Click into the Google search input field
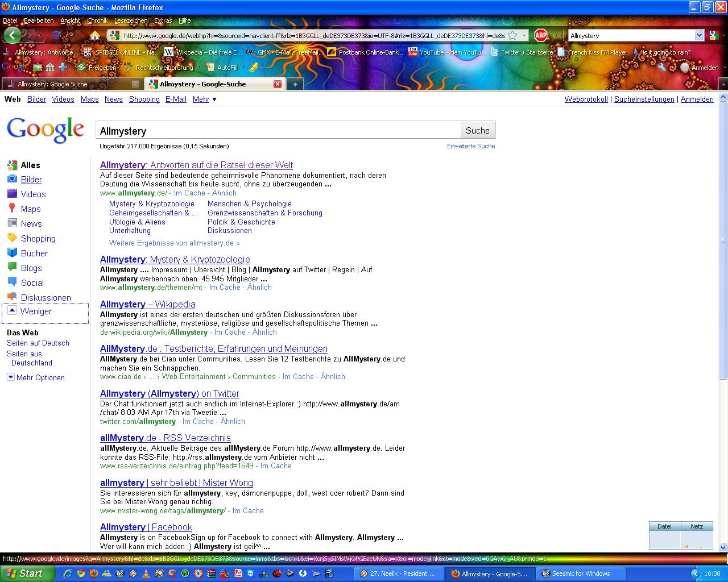 point(278,131)
